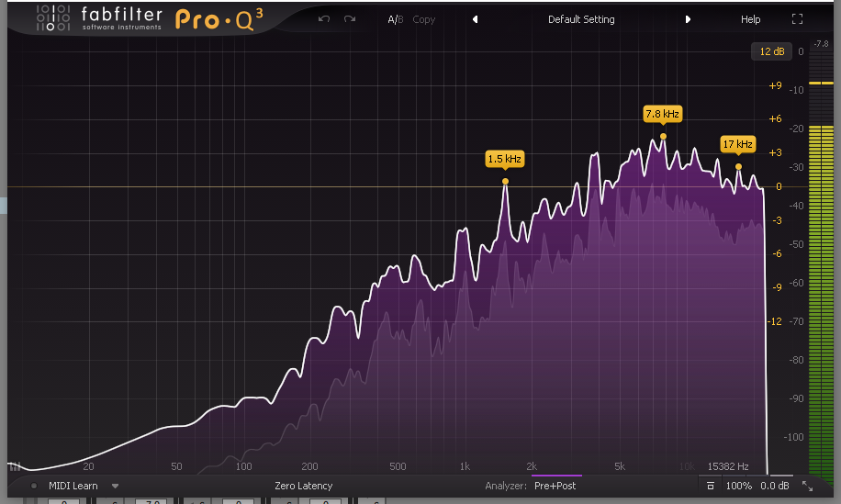Image resolution: width=841 pixels, height=504 pixels.
Task: Click the 5k frequency axis label
Action: pyautogui.click(x=620, y=466)
